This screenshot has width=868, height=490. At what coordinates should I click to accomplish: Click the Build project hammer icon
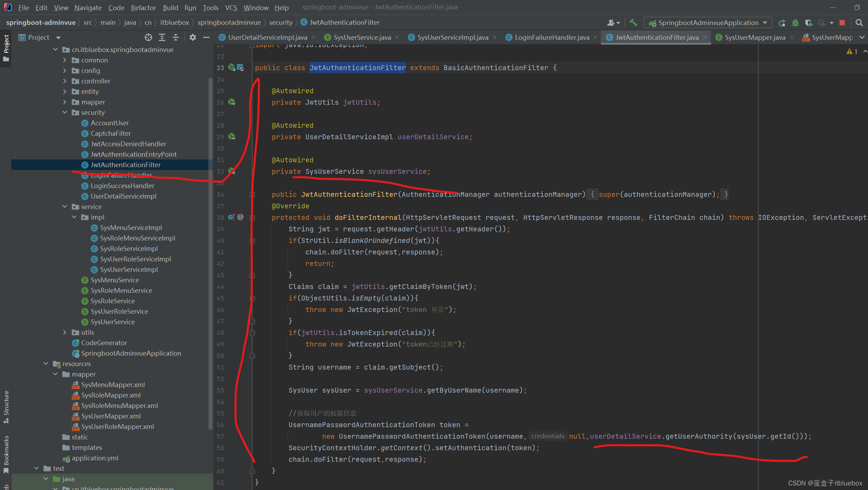click(x=633, y=23)
